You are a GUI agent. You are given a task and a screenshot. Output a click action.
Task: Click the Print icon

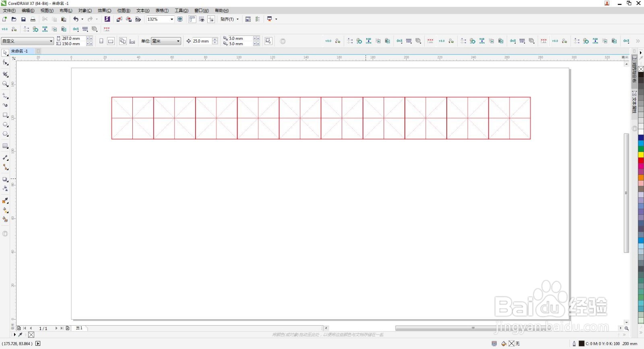point(33,19)
